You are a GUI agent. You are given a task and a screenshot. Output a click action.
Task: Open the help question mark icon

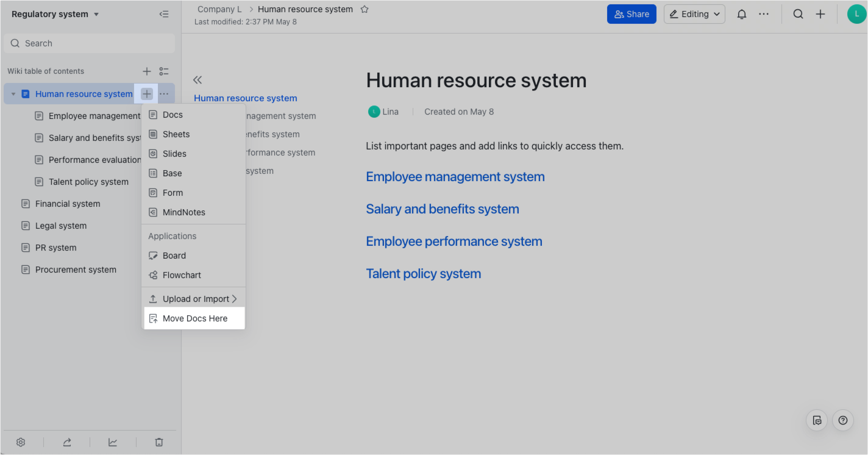tap(843, 420)
